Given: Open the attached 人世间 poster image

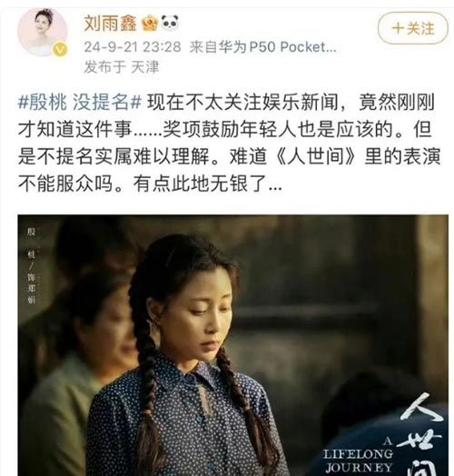Looking at the screenshot, I should [x=232, y=345].
